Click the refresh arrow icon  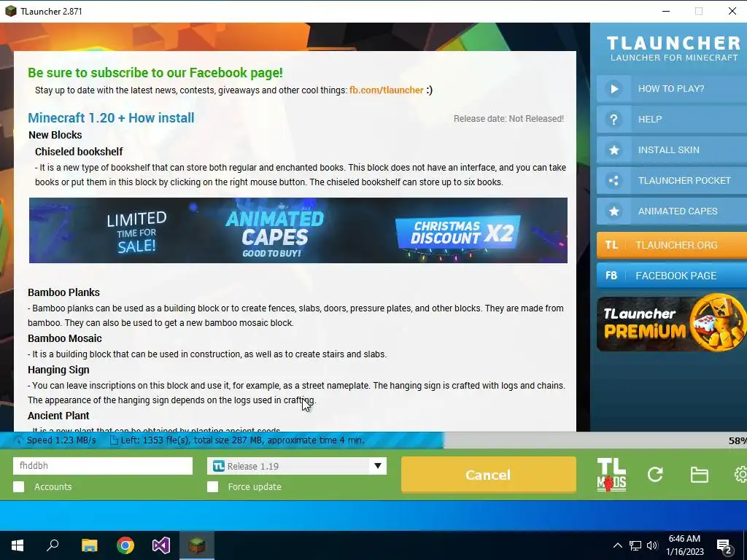(655, 474)
